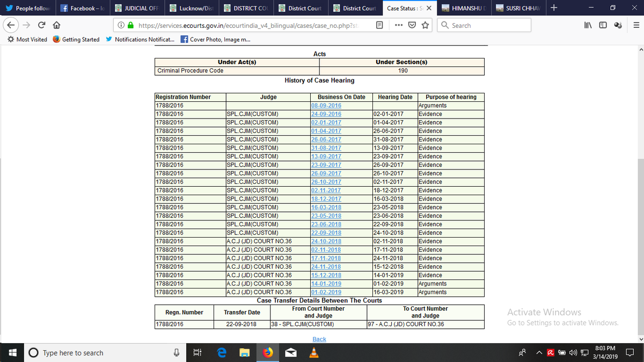Image resolution: width=644 pixels, height=362 pixels.
Task: Open business date 08-09-2016 link
Action: 326,106
